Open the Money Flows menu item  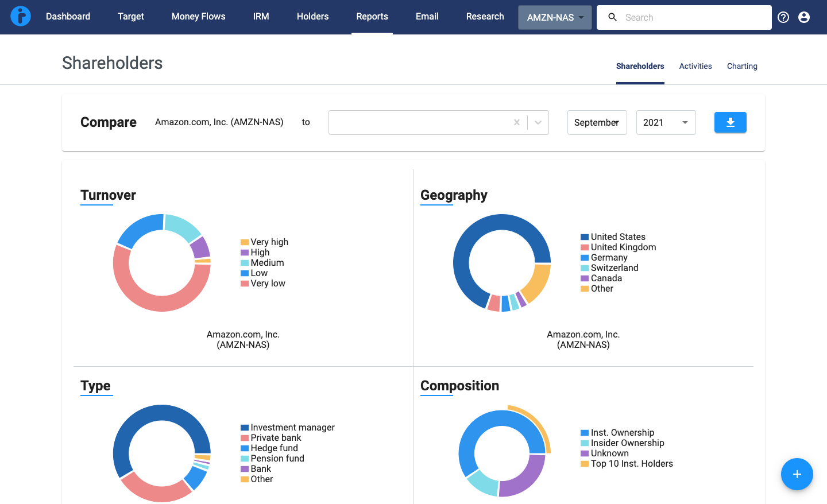[x=198, y=17]
